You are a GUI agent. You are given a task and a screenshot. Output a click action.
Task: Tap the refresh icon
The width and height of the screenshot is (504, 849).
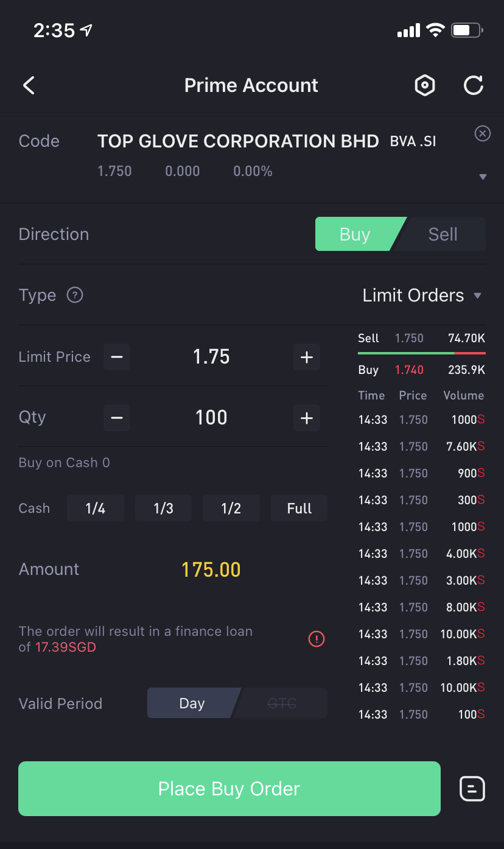473,85
